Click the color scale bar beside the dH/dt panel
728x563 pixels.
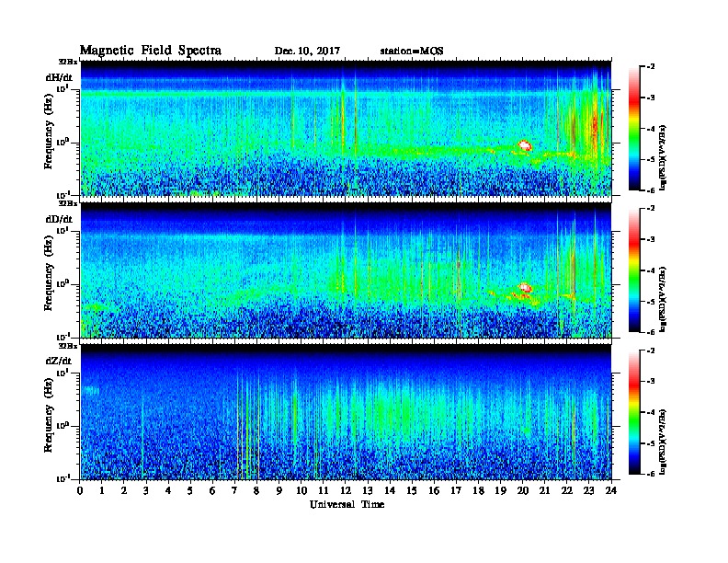(x=633, y=129)
